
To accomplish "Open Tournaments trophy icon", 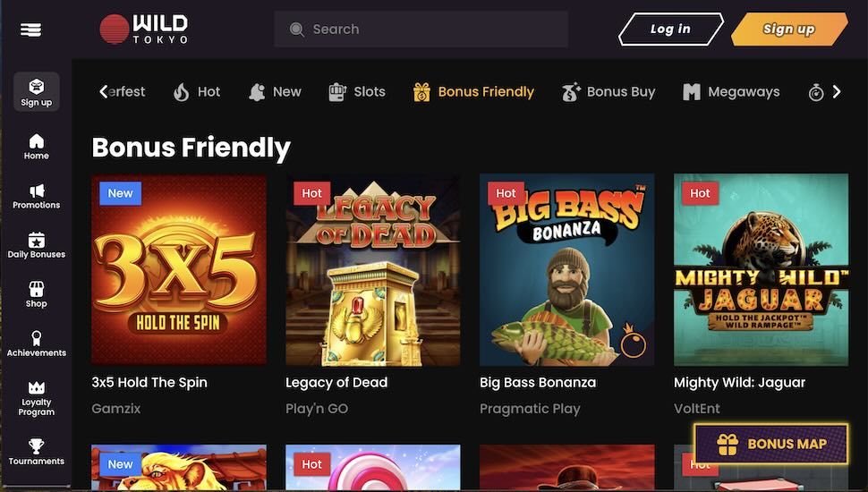I will (x=37, y=445).
